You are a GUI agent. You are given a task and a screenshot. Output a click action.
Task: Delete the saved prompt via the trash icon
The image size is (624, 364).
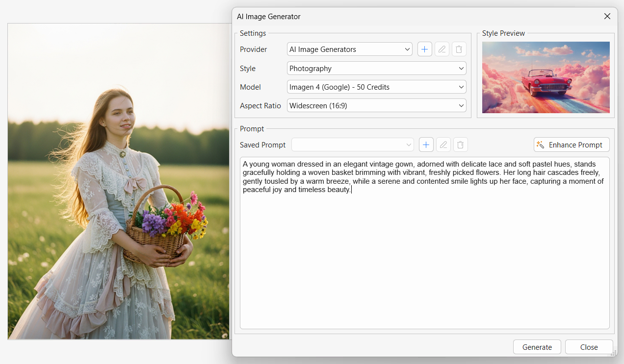460,145
